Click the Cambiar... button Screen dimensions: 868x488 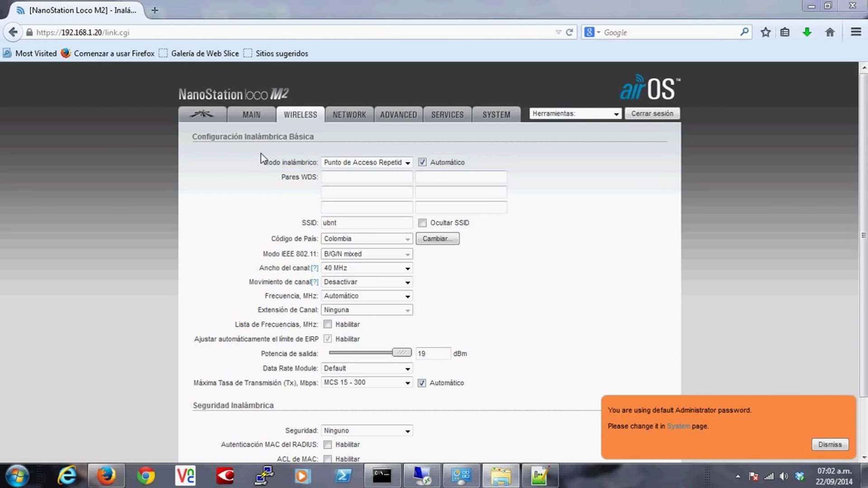pyautogui.click(x=437, y=239)
